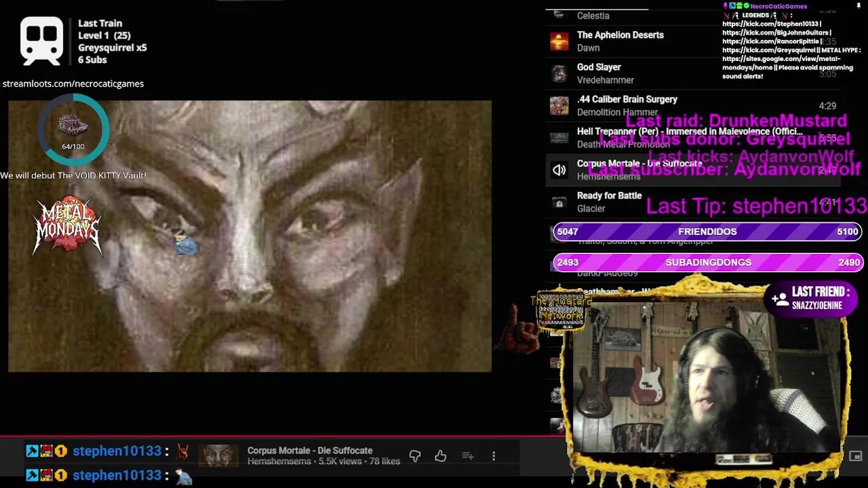Image resolution: width=868 pixels, height=488 pixels.
Task: Click the emote in second chat message
Action: (x=184, y=476)
